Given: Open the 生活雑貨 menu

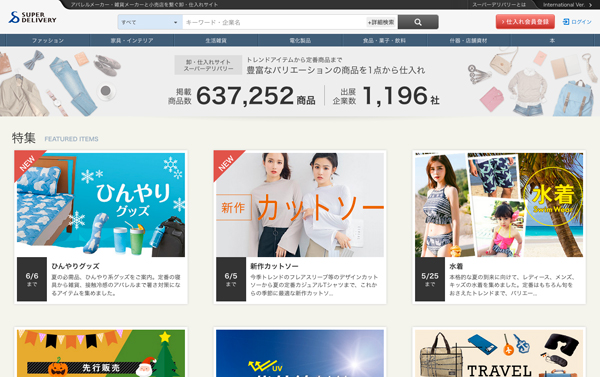Looking at the screenshot, I should coord(216,40).
